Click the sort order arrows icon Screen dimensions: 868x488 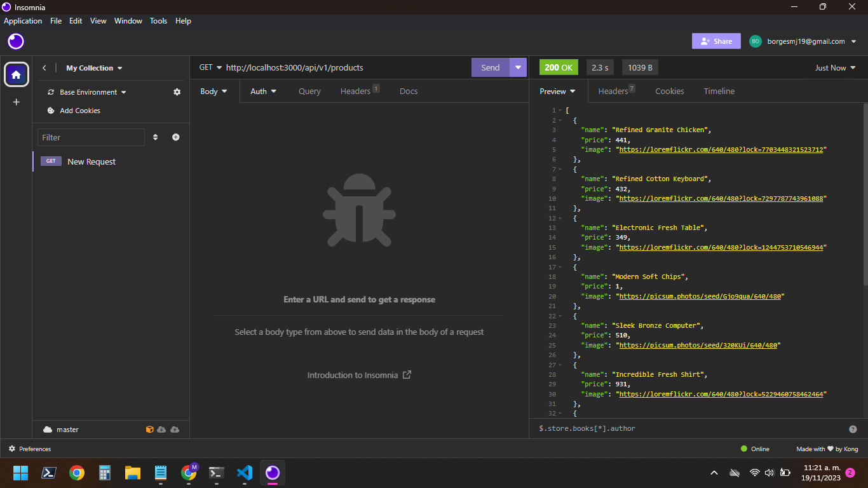[x=155, y=137]
